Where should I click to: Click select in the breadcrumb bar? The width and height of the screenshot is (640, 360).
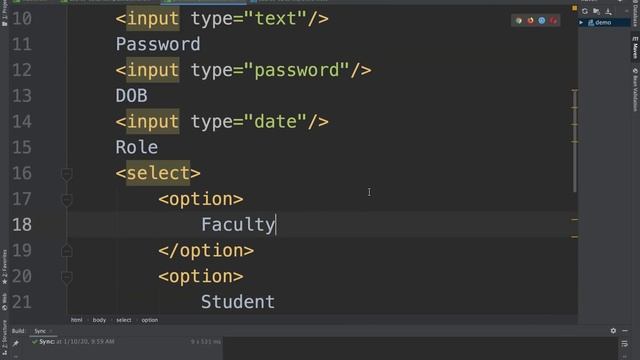click(x=124, y=320)
